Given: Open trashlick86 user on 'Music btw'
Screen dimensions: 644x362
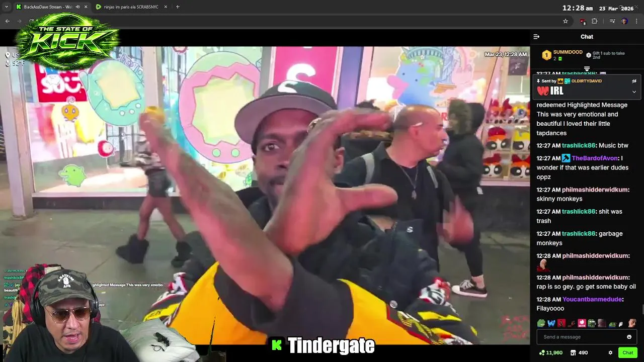Looking at the screenshot, I should pyautogui.click(x=579, y=145).
